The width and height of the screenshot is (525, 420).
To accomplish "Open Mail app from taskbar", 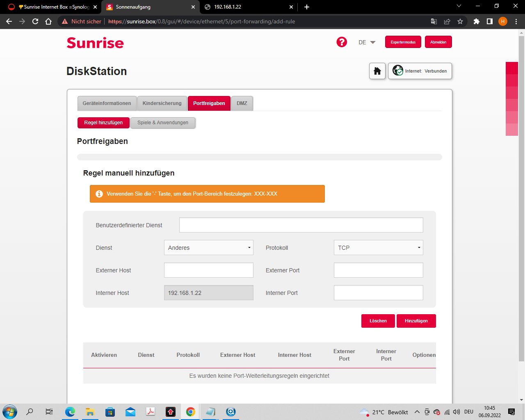I will click(130, 412).
